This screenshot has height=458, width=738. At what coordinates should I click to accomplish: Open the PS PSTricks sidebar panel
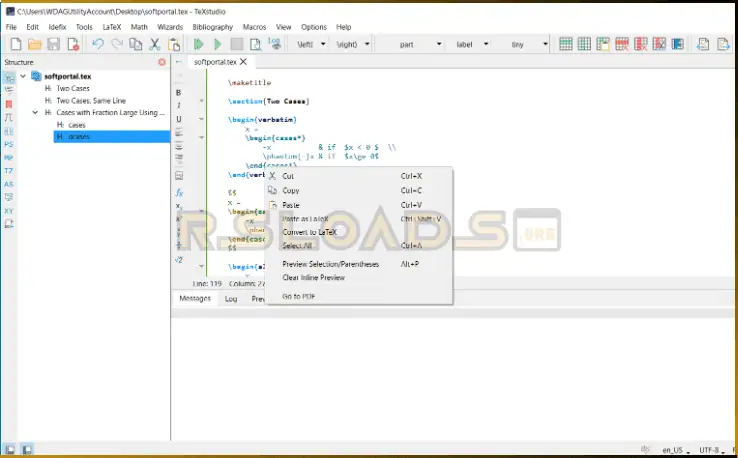(9, 145)
